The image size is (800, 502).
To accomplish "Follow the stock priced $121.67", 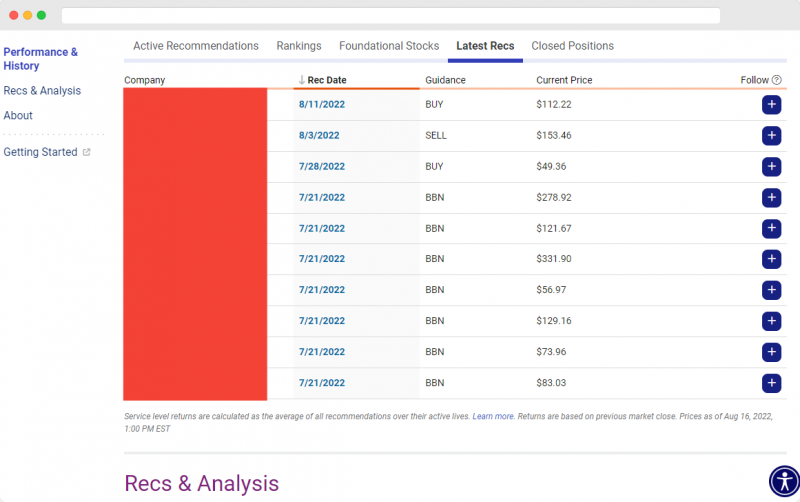I will tap(771, 229).
